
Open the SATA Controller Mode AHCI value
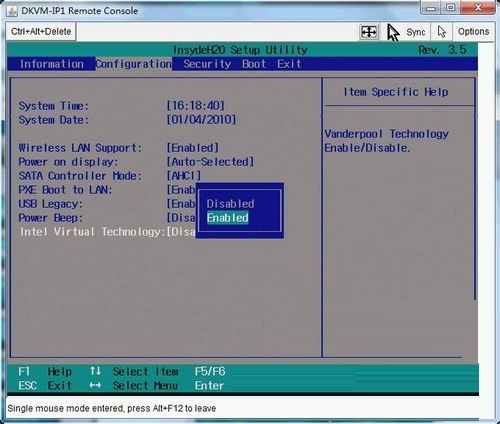(184, 176)
